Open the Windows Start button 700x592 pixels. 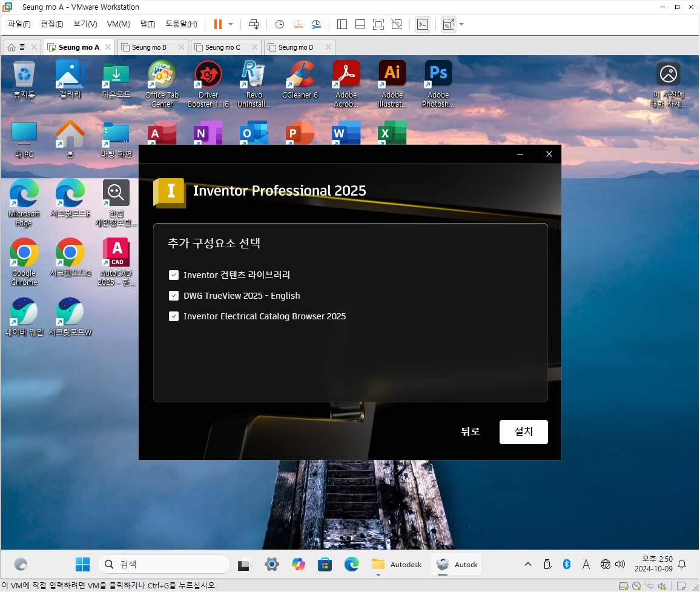point(82,564)
